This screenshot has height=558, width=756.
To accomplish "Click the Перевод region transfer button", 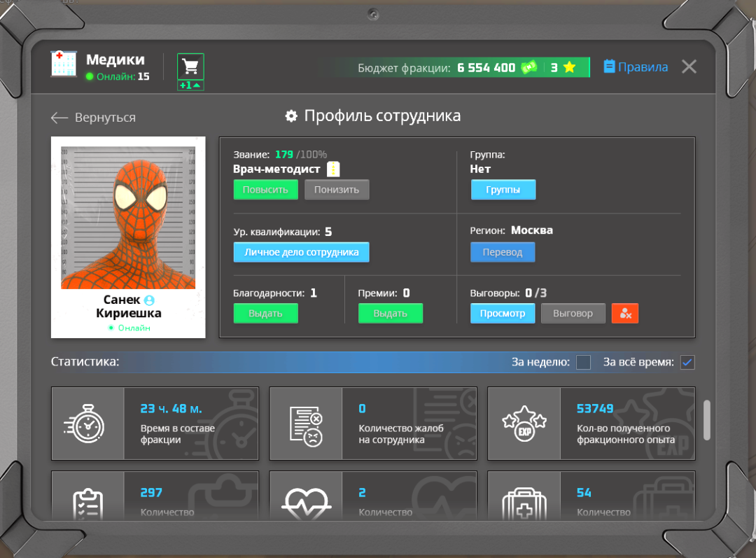I will click(503, 252).
